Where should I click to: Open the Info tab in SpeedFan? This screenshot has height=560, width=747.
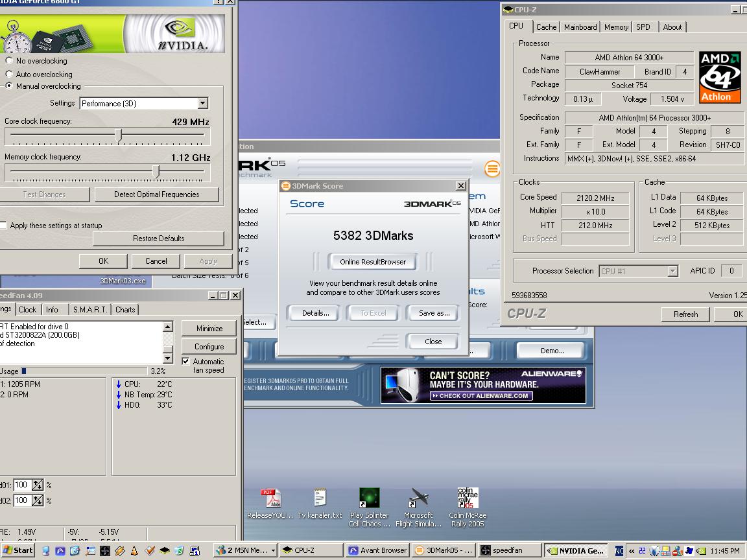tap(52, 310)
